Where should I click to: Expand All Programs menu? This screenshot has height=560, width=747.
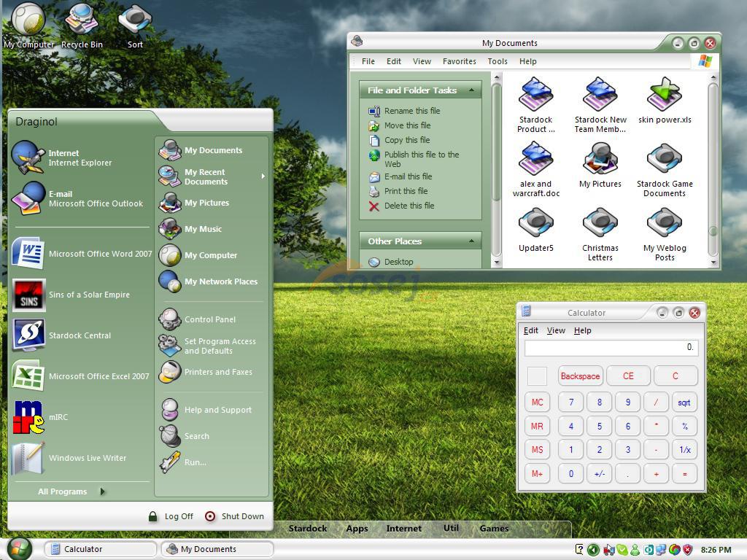click(x=71, y=491)
